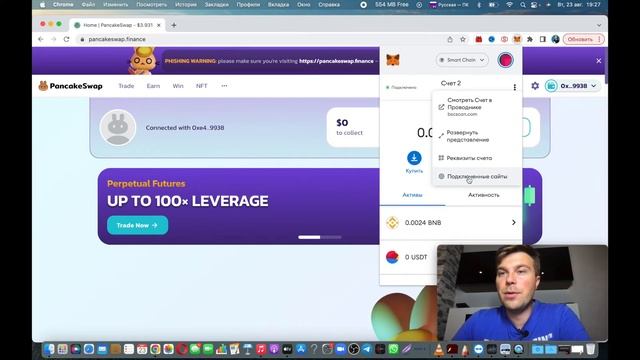
Task: Go back in browser history
Action: click(40, 39)
